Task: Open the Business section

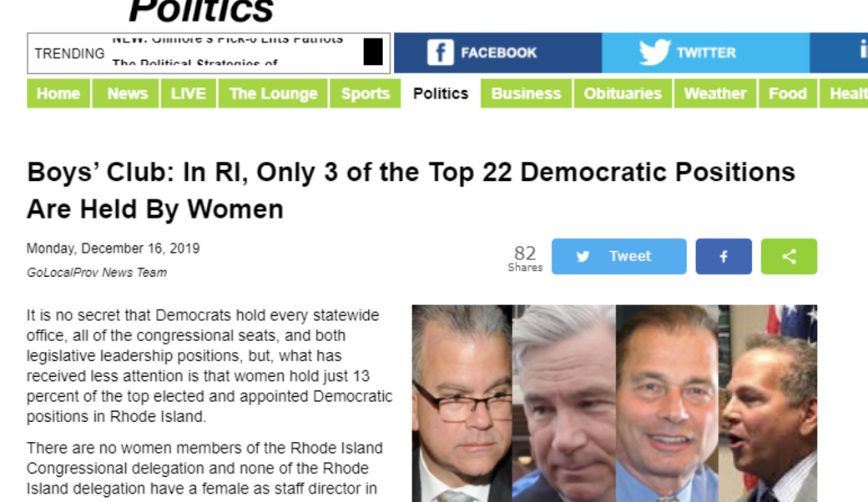Action: (x=526, y=93)
